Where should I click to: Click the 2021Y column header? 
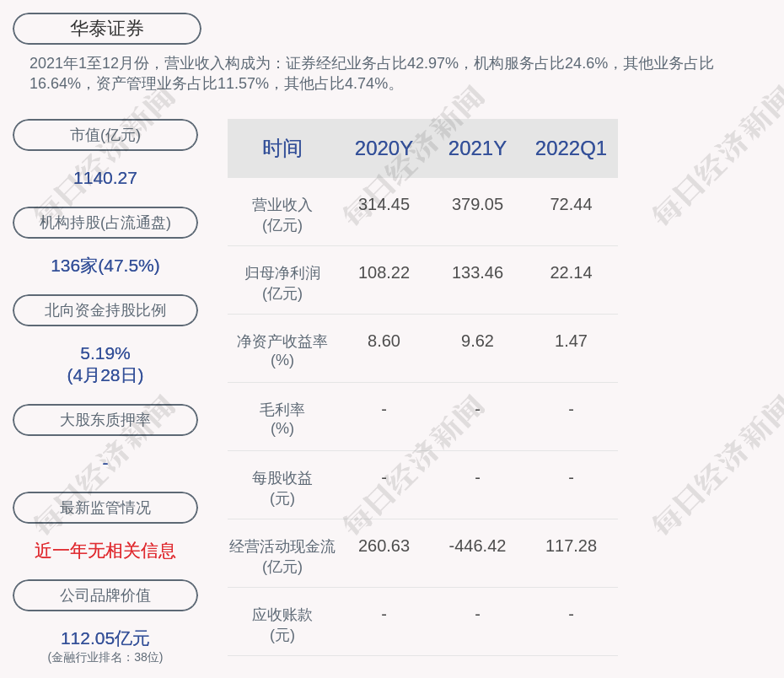477,148
